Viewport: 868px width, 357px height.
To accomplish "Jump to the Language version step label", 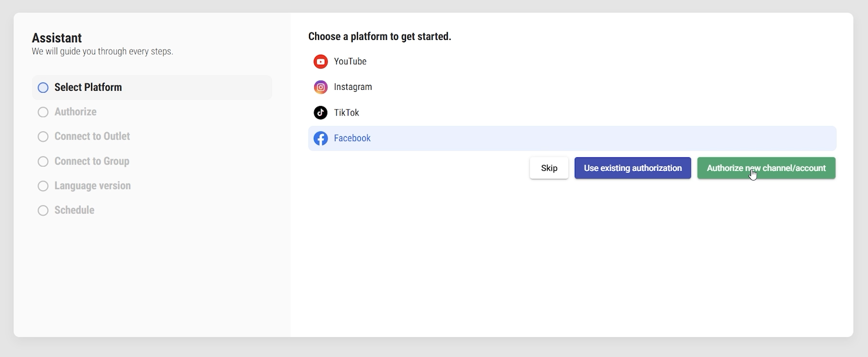I will 93,186.
